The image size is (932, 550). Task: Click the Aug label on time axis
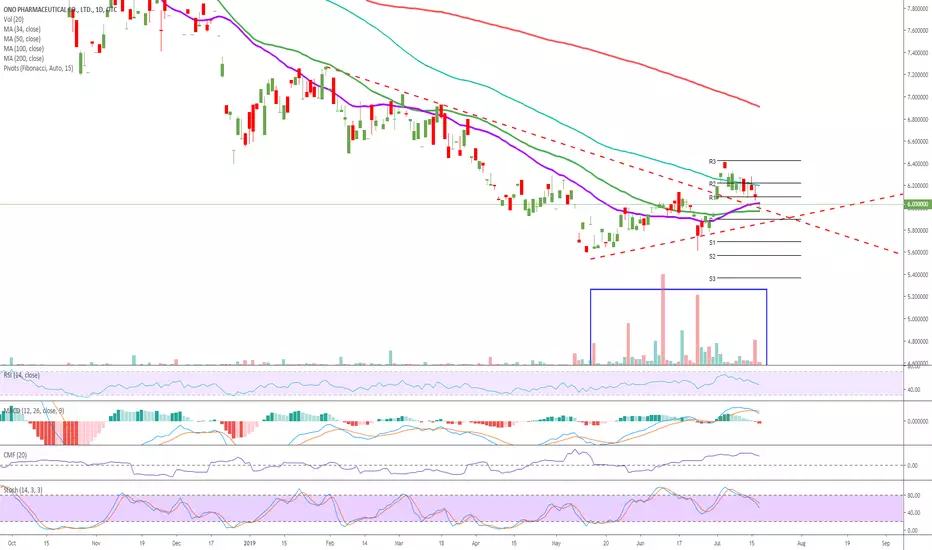click(x=801, y=543)
